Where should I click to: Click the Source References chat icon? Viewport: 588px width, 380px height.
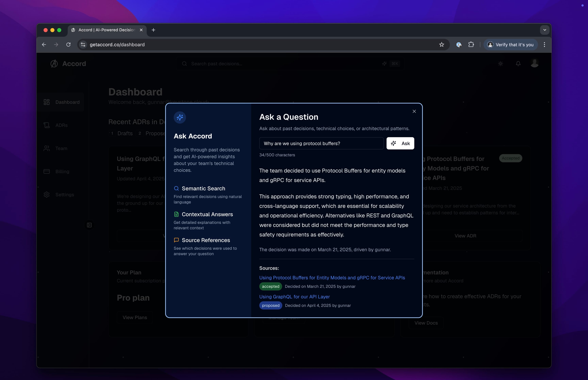point(176,240)
